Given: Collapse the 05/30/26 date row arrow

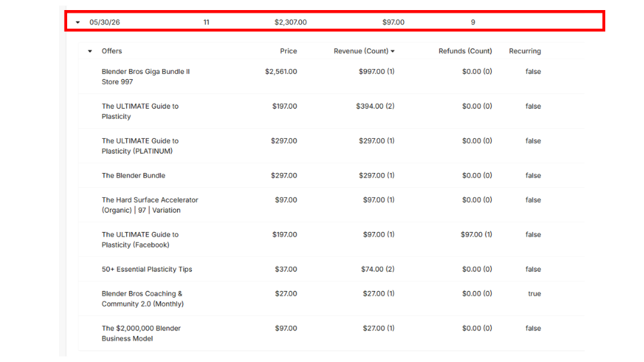Looking at the screenshot, I should [x=78, y=23].
